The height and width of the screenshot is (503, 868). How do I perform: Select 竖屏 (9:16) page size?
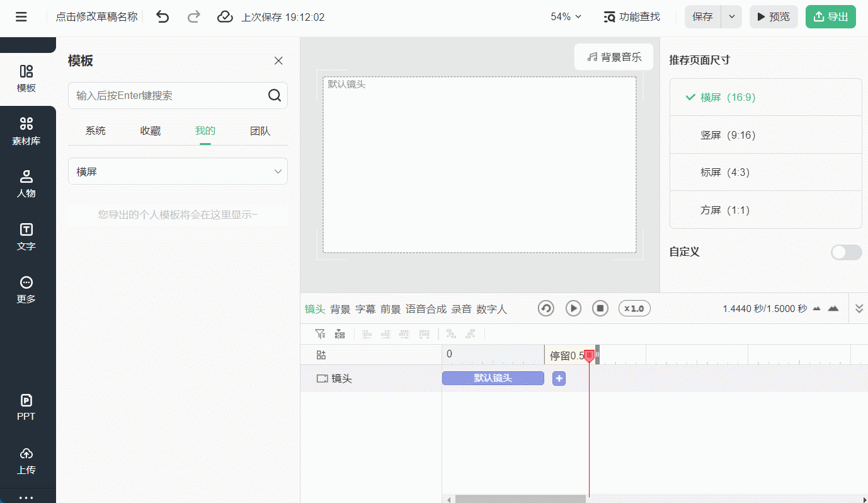766,135
